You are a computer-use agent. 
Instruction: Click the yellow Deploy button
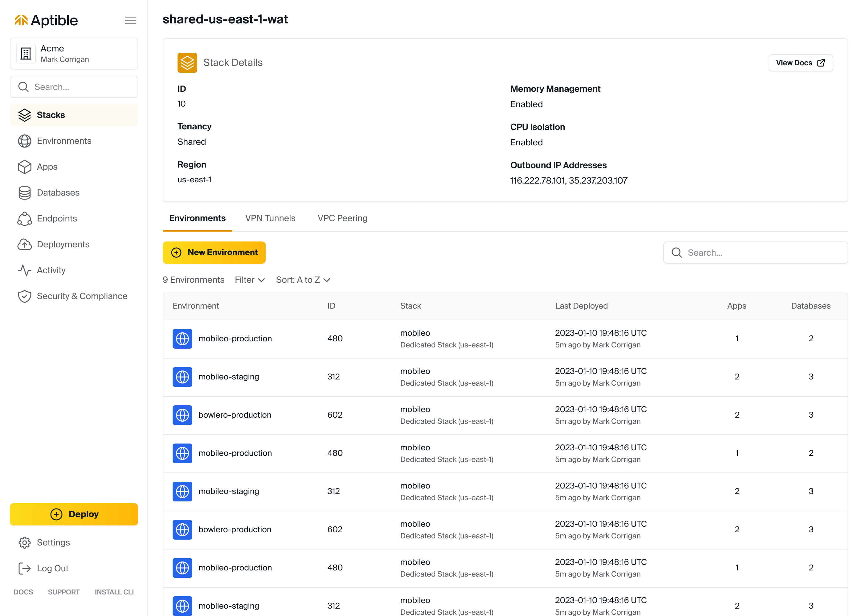click(74, 514)
